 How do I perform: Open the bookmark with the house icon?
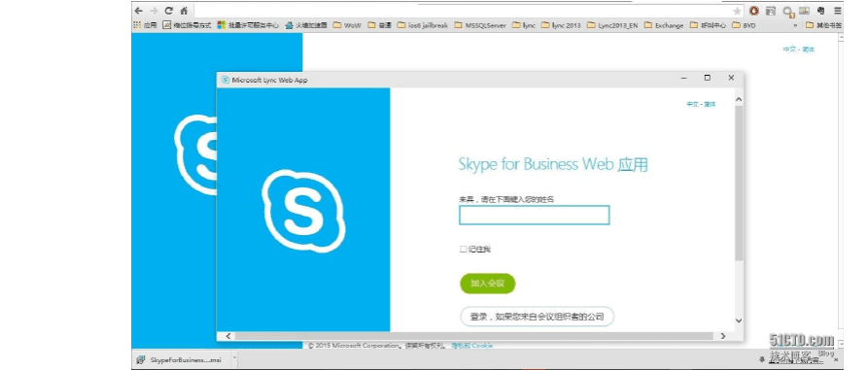[x=306, y=25]
